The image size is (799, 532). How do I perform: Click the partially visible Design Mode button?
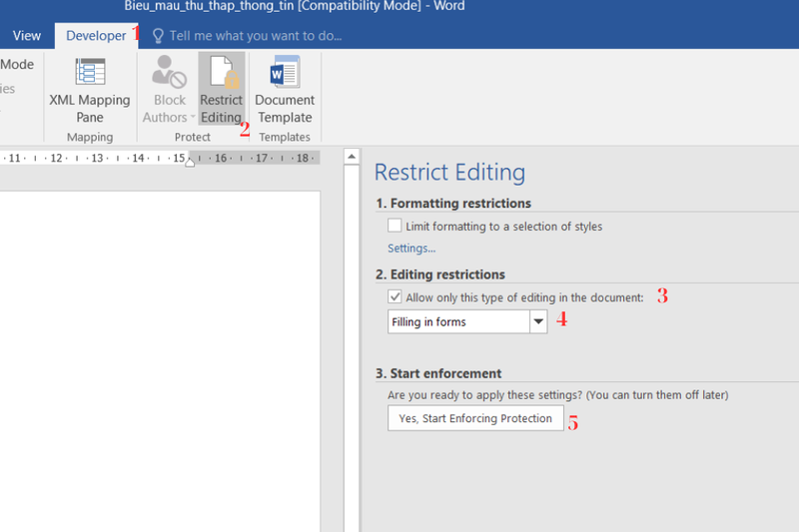[17, 65]
